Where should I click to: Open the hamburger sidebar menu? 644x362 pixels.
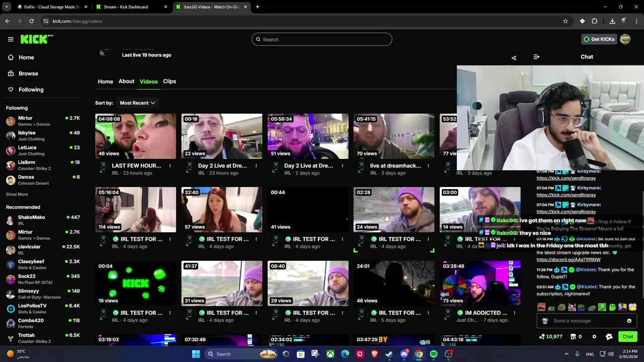click(11, 39)
